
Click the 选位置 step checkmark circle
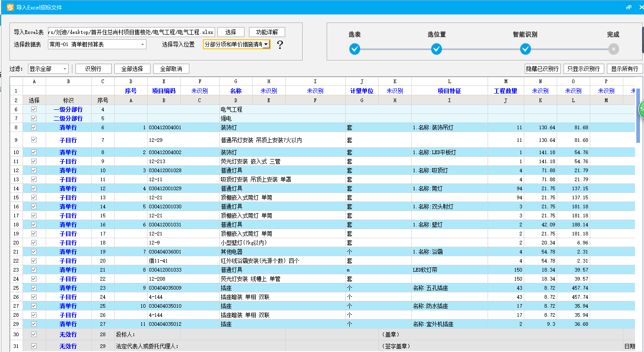pos(437,49)
